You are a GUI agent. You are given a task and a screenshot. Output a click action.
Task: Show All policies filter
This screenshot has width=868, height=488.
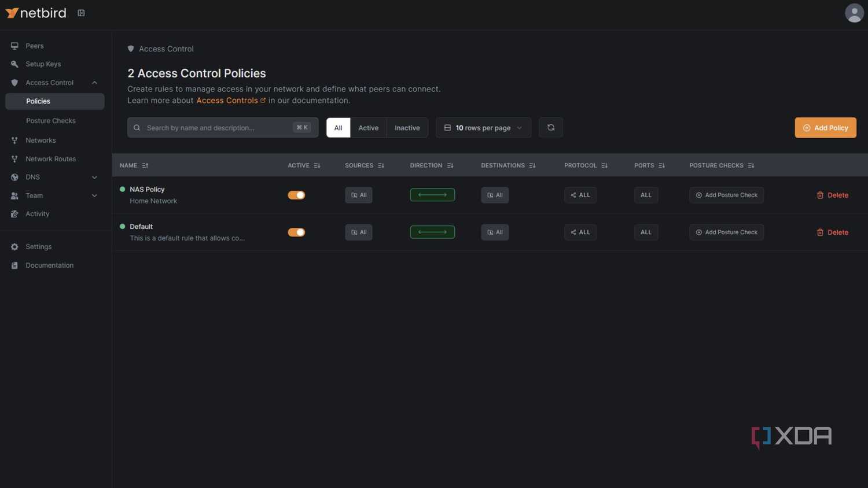pyautogui.click(x=338, y=128)
